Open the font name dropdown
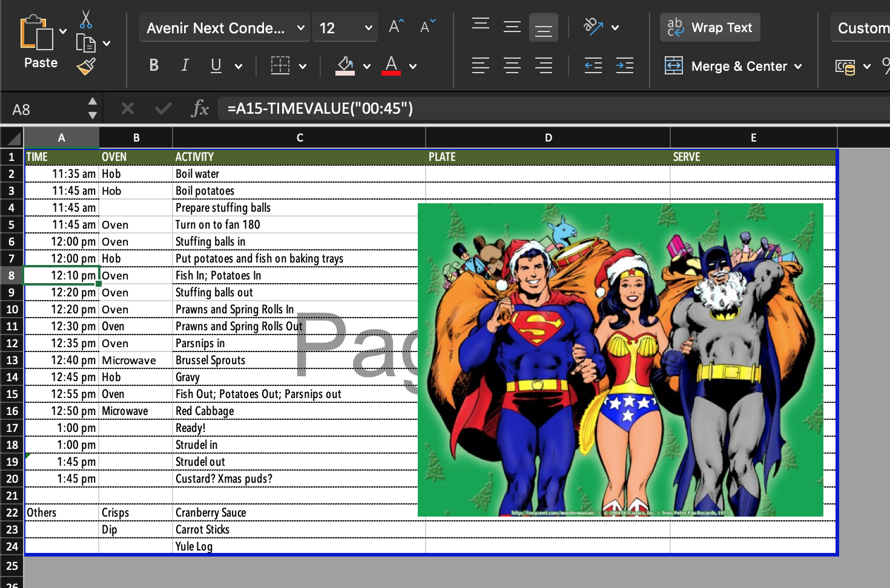Image resolution: width=890 pixels, height=588 pixels. (300, 28)
